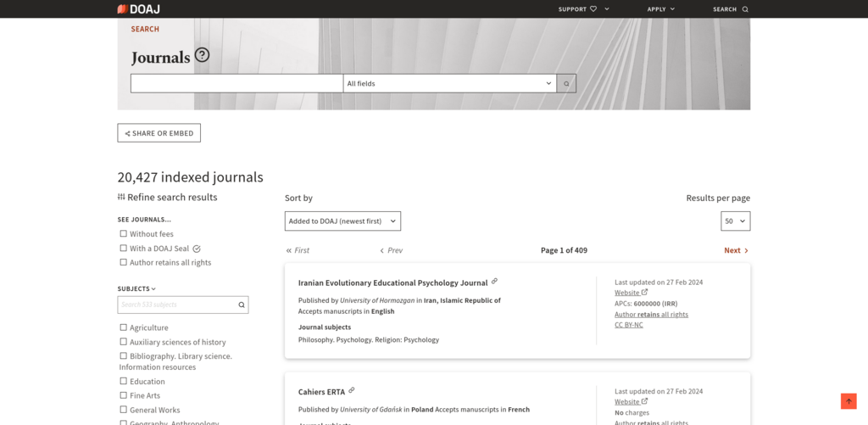Image resolution: width=868 pixels, height=425 pixels.
Task: Open the Sort by dropdown
Action: 342,221
